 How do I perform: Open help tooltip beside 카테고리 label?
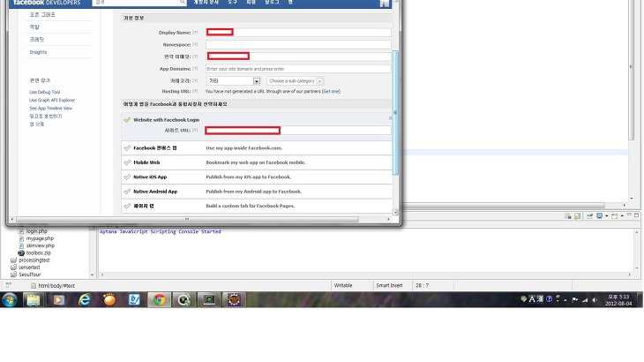coord(195,81)
